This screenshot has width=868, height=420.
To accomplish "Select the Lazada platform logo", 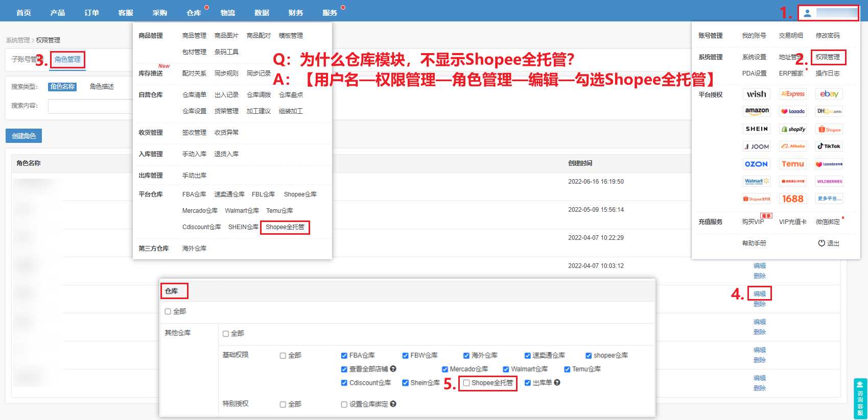I will point(793,111).
